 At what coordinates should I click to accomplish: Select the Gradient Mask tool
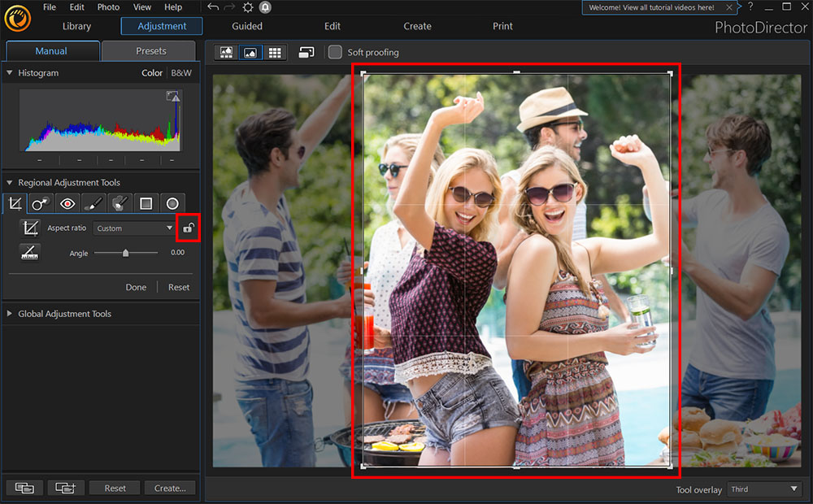pyautogui.click(x=146, y=203)
